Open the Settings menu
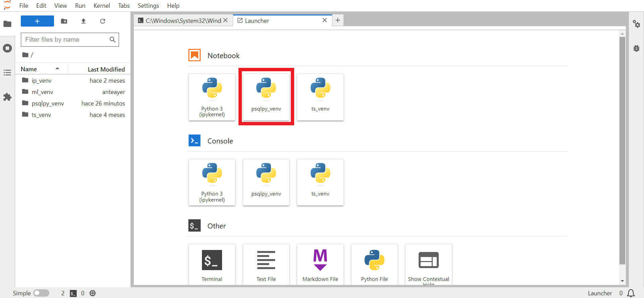The width and height of the screenshot is (644, 298). point(148,6)
